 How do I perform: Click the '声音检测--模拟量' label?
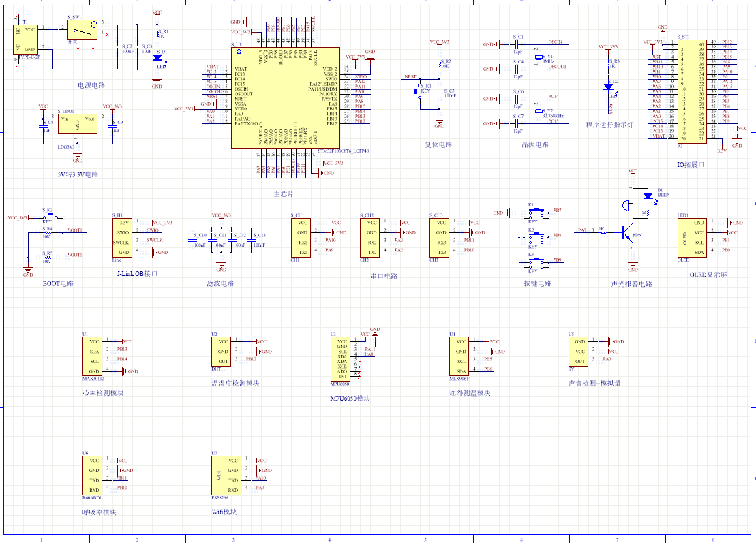(595, 383)
